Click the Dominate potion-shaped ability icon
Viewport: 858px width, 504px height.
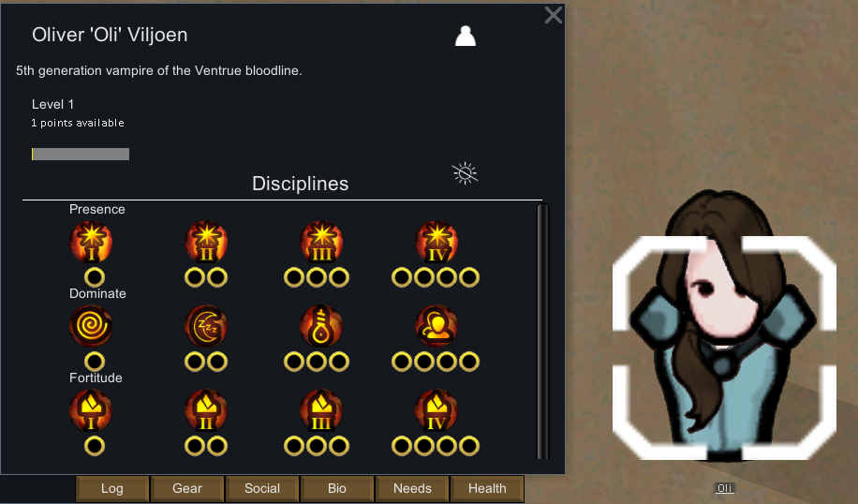(x=322, y=326)
